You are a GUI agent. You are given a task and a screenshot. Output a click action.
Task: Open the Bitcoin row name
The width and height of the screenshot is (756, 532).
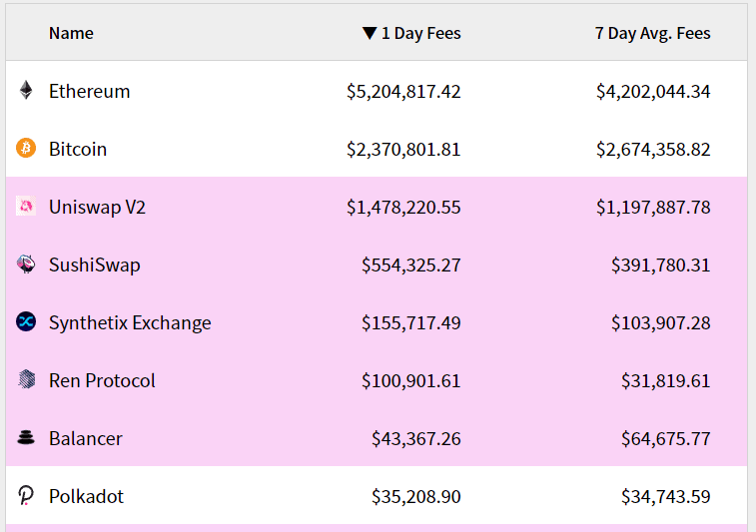78,149
